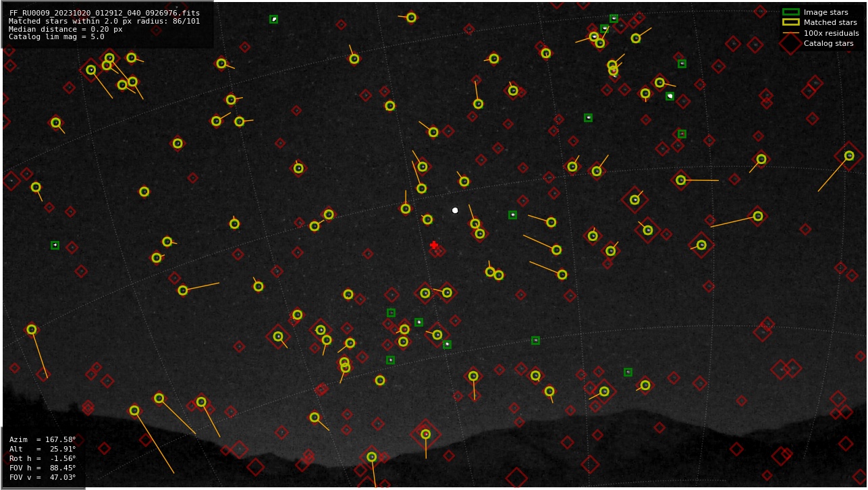Click the white filled dot near center
868x490 pixels.
point(455,211)
